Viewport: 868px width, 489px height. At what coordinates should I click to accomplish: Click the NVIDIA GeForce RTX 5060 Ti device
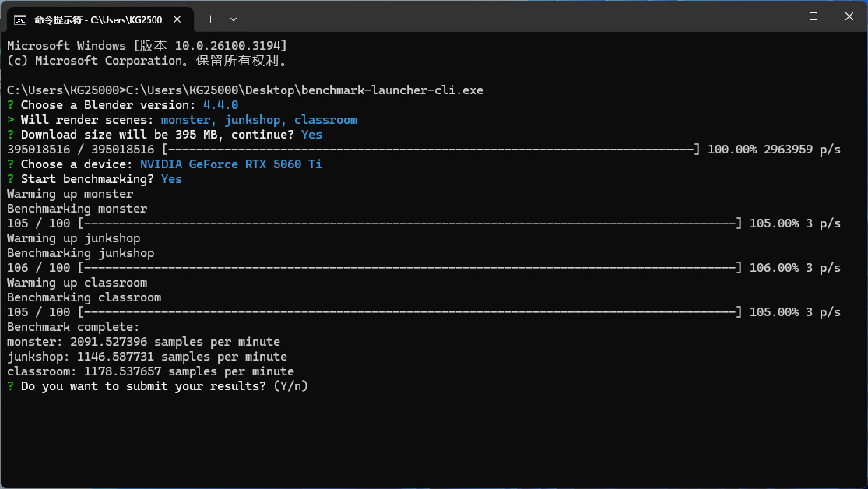(x=230, y=164)
